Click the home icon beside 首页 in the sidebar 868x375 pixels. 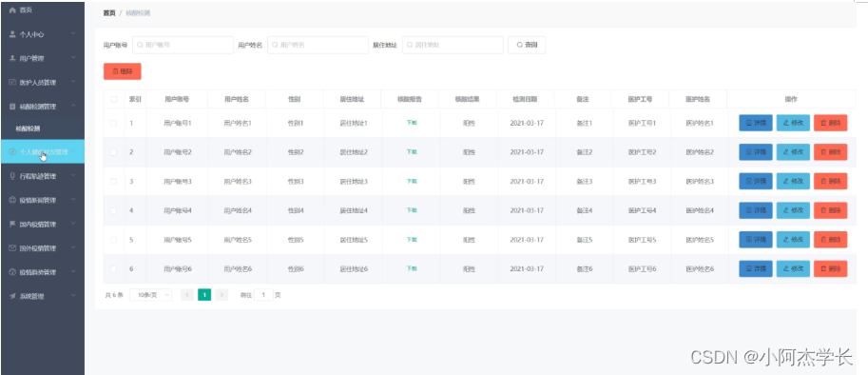(x=12, y=10)
